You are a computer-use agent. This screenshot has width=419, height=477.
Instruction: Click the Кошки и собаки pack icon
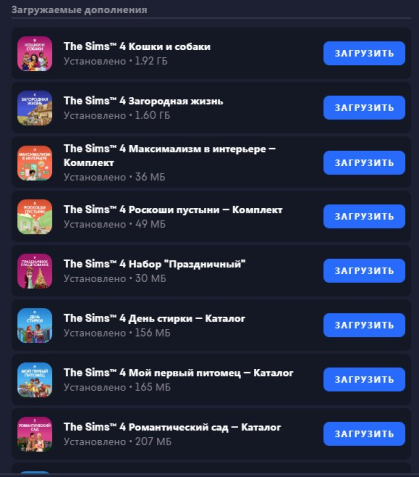pos(35,54)
